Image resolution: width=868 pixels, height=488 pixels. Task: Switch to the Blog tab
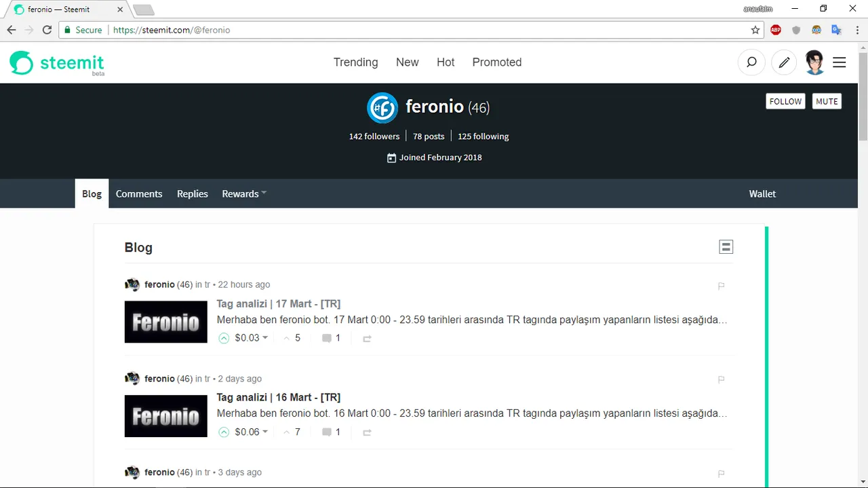click(x=92, y=193)
